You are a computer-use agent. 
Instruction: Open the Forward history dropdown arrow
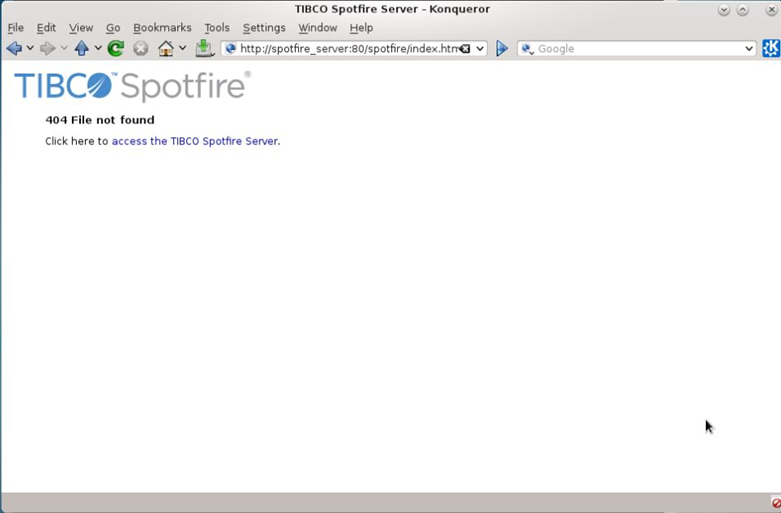64,48
